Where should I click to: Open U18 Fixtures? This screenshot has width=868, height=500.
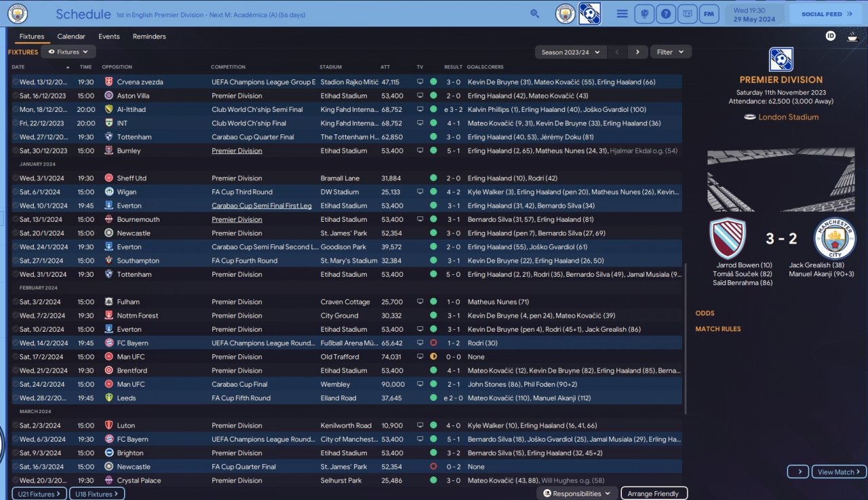coord(97,494)
